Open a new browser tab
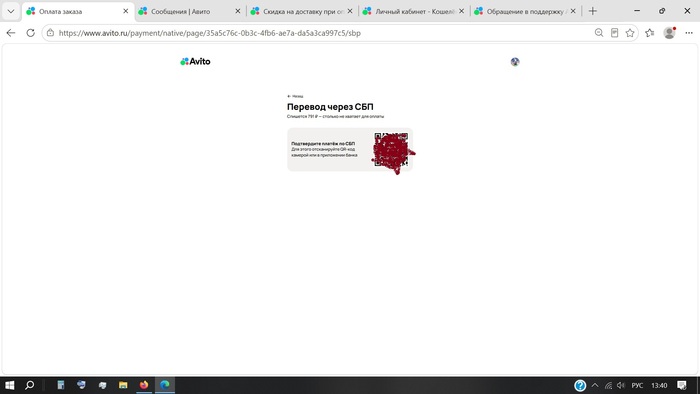Viewport: 700px width, 394px height. point(593,11)
